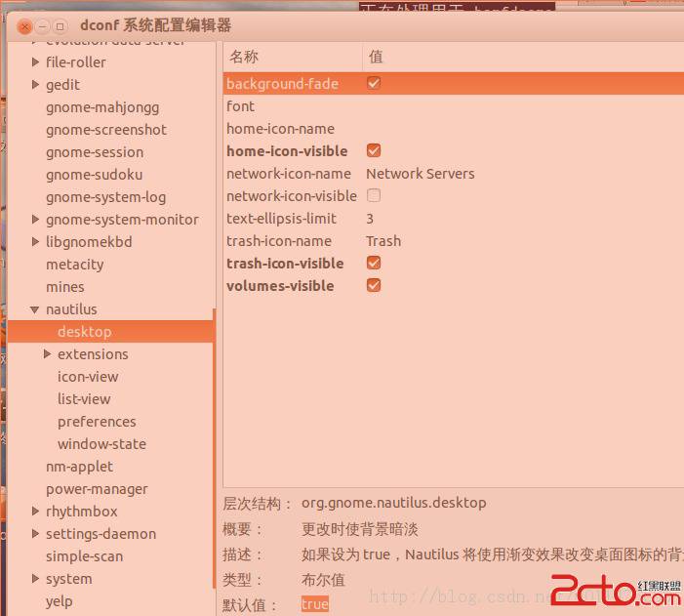Close the dconf editor window
The height and width of the screenshot is (616, 684).
point(24,27)
